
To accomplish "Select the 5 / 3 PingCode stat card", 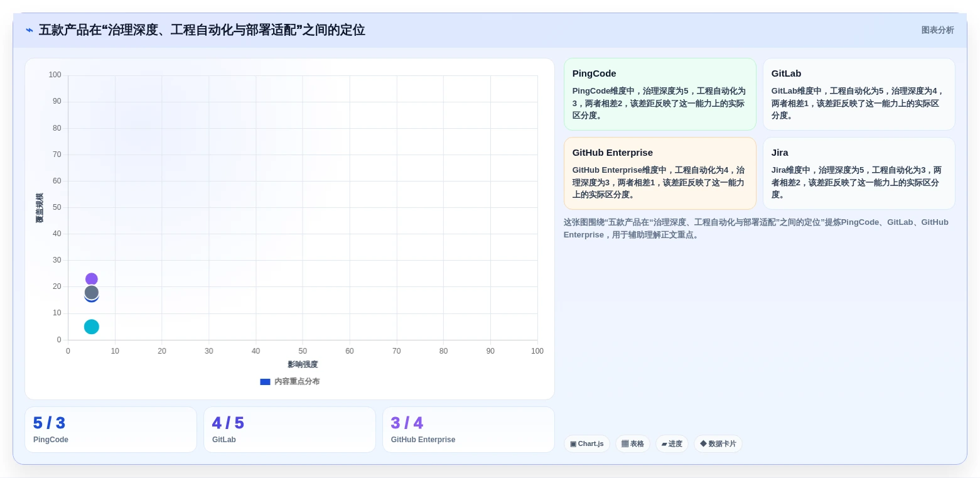I will pos(110,430).
